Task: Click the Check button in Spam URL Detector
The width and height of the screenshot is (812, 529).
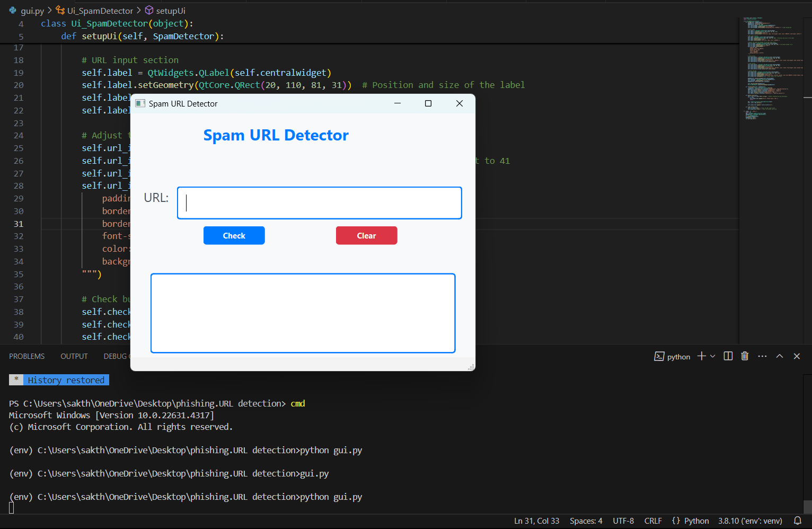Action: click(x=234, y=236)
